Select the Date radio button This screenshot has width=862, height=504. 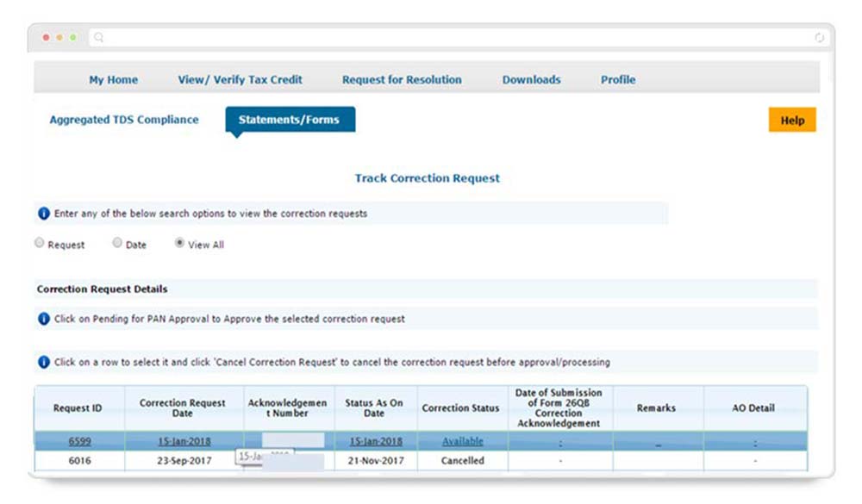click(117, 244)
